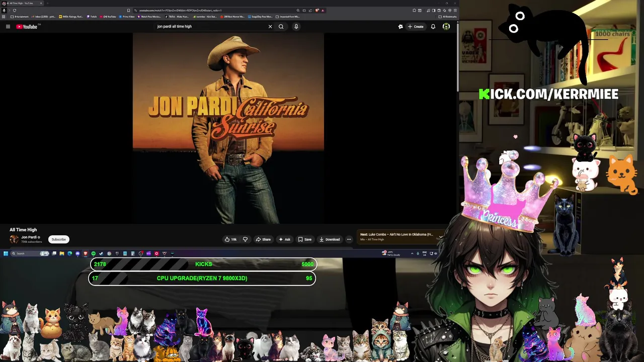Image resolution: width=644 pixels, height=362 pixels.
Task: Dislike the All Time High video
Action: [246, 239]
